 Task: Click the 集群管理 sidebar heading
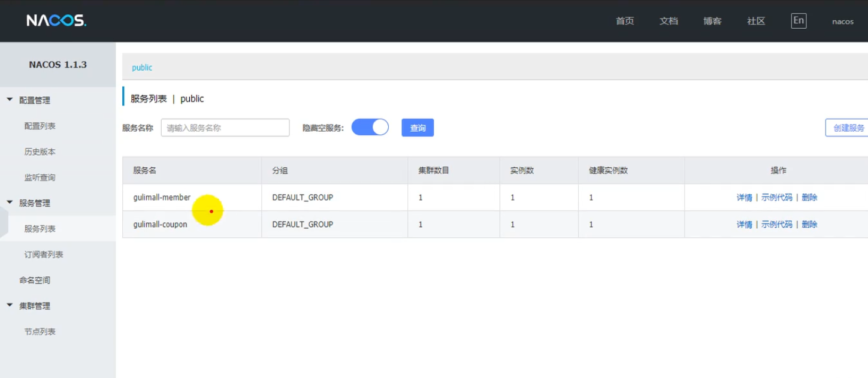click(35, 306)
